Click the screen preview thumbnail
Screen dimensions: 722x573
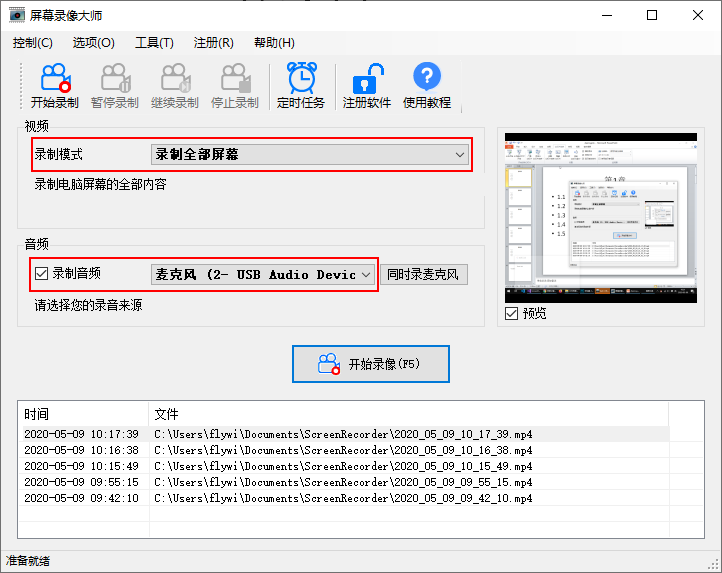(601, 218)
